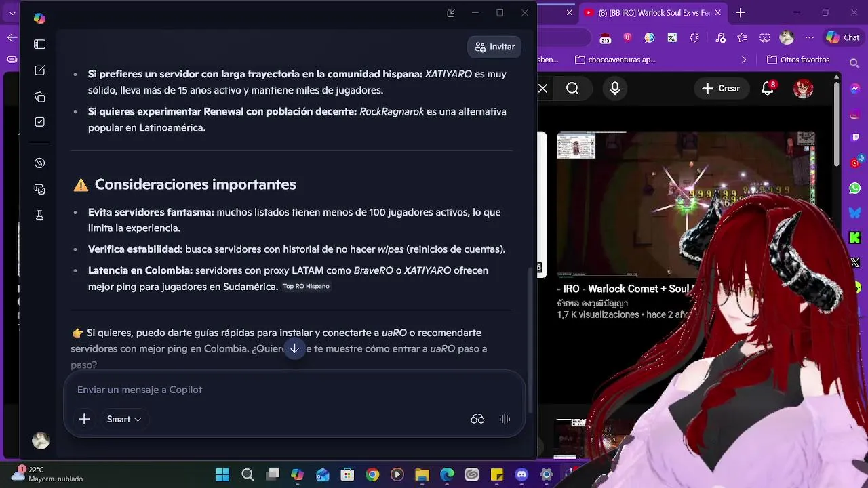The image size is (868, 488).
Task: Open WhatsApp in the Edge sidebar
Action: click(x=855, y=188)
